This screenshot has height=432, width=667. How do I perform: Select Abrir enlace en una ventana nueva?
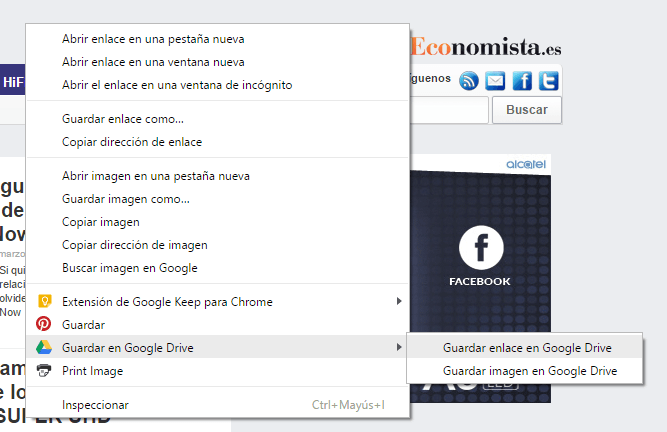pyautogui.click(x=218, y=62)
